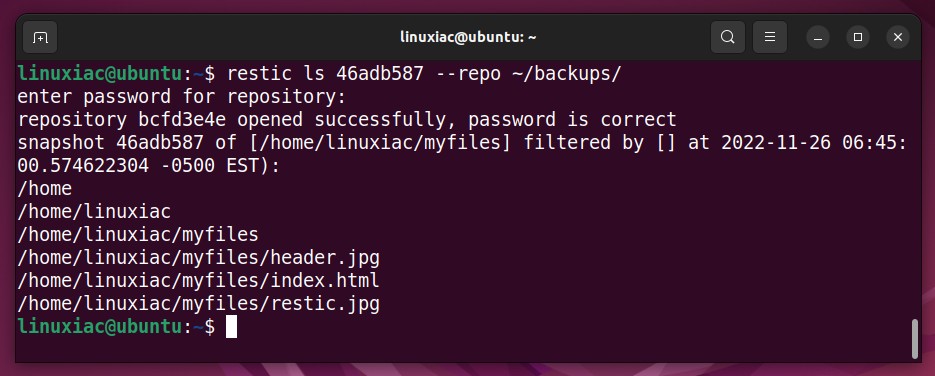Open the hamburger menu
Viewport: 935px width, 376px height.
(x=770, y=38)
